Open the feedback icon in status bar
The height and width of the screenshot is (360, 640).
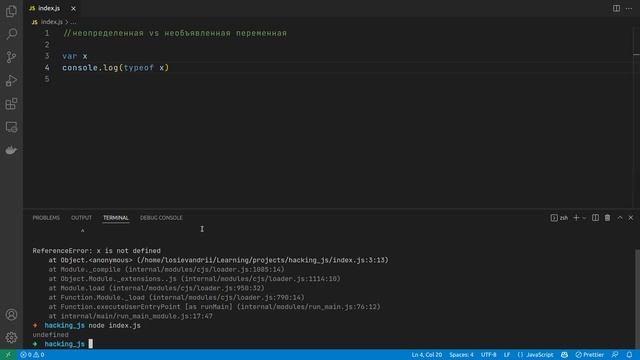pyautogui.click(x=615, y=355)
